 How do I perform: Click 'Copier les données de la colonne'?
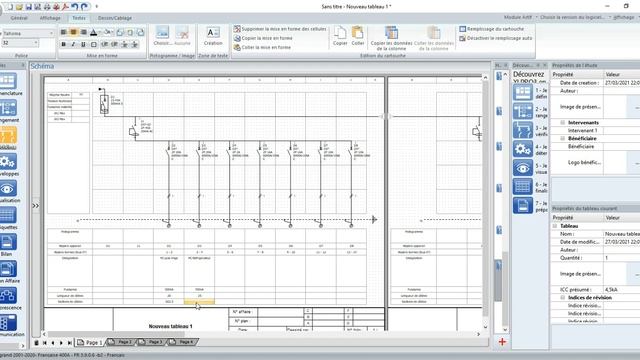click(x=391, y=38)
